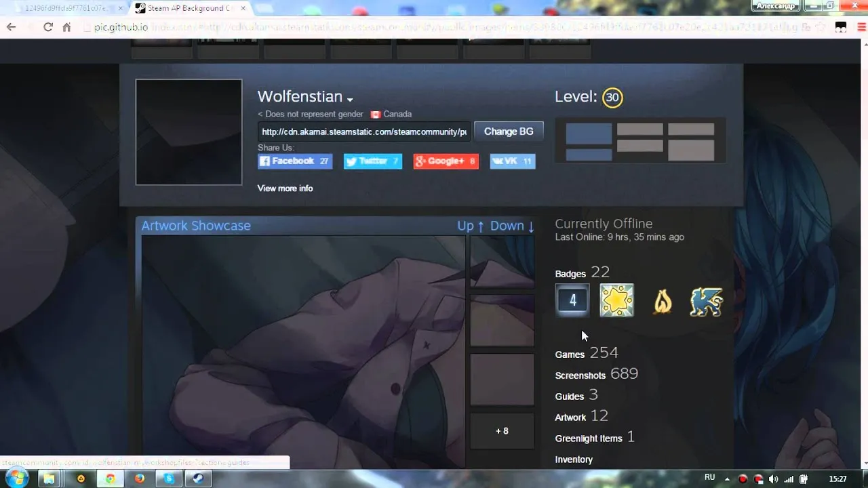The image size is (868, 488).
Task: Open the Guides 3 link
Action: (576, 395)
